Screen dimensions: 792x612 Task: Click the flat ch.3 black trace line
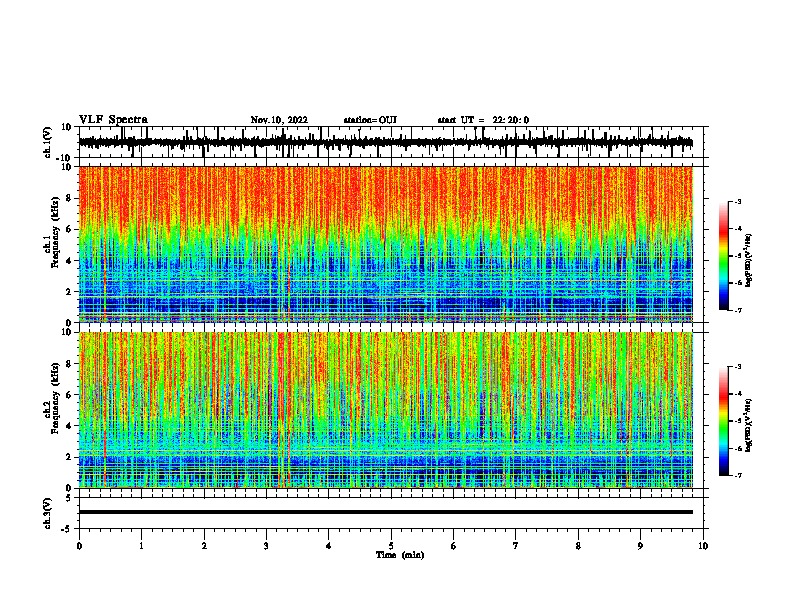pos(385,512)
